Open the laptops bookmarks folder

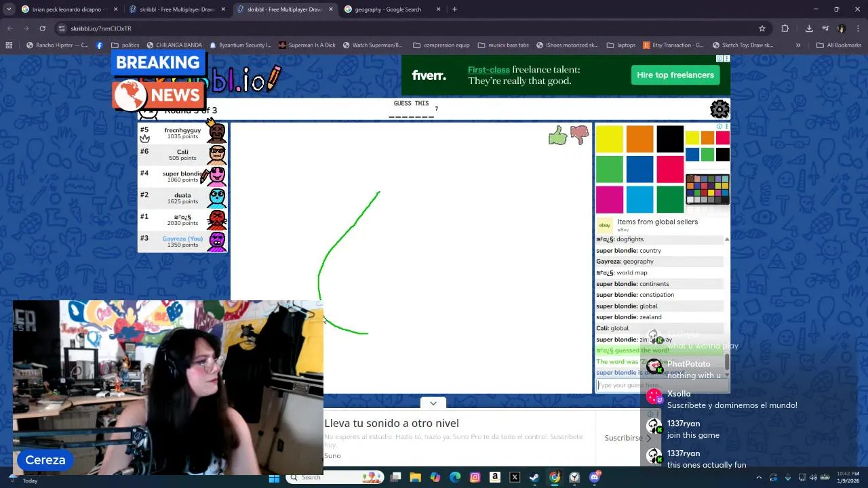click(x=620, y=45)
